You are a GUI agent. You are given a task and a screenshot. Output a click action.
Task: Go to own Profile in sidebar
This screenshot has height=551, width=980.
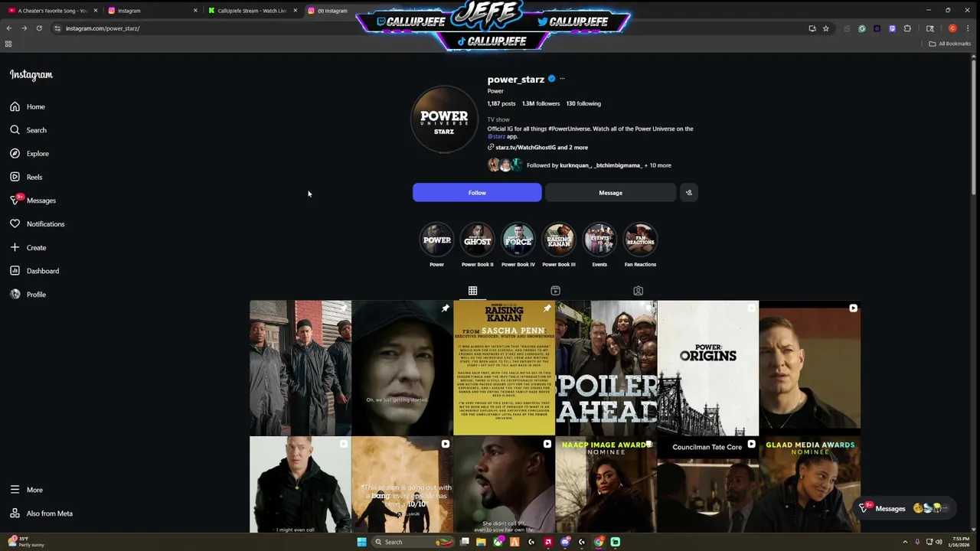point(28,294)
